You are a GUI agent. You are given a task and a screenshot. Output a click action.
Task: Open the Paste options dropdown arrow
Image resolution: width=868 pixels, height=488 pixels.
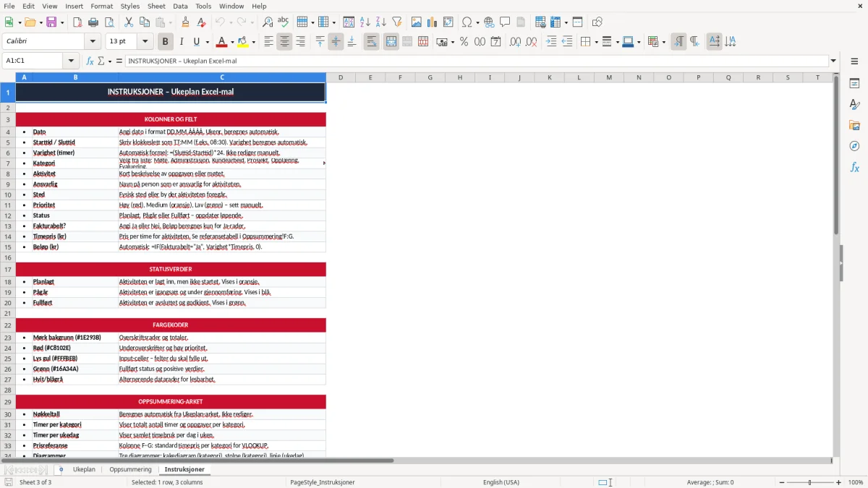click(x=171, y=22)
